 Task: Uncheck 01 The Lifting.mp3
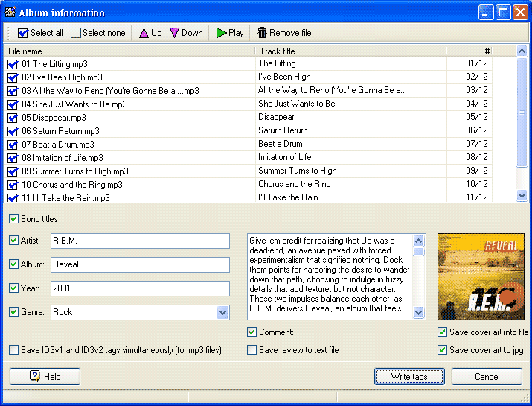pyautogui.click(x=13, y=64)
